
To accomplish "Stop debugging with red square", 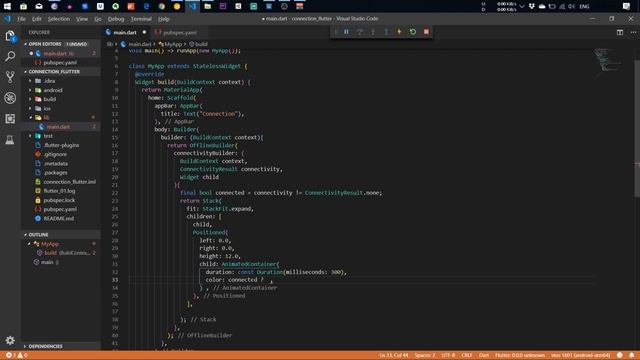I will (x=426, y=32).
